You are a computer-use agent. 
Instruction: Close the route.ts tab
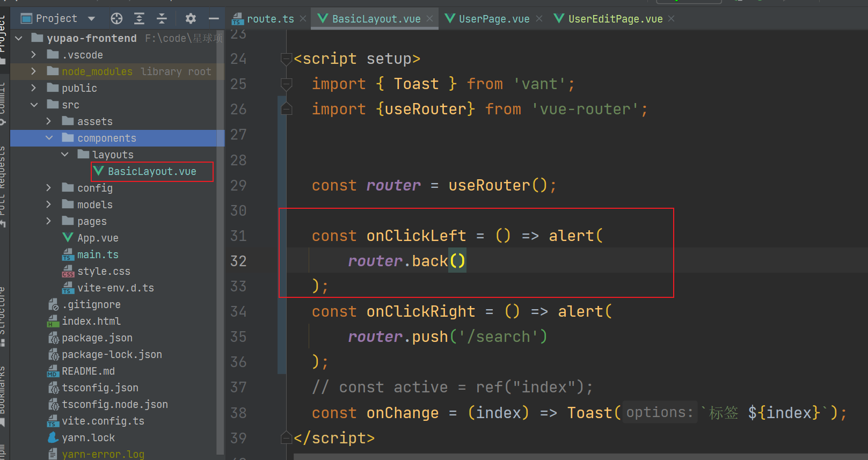[x=303, y=19]
